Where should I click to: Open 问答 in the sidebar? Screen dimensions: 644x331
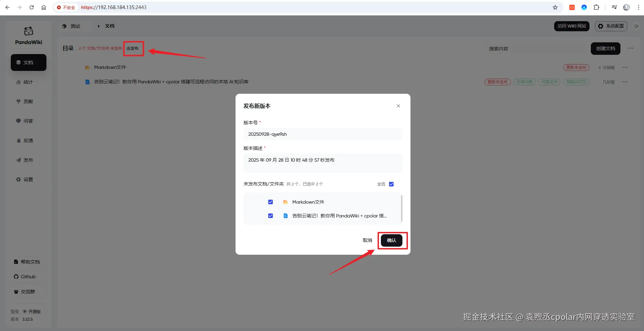[29, 121]
